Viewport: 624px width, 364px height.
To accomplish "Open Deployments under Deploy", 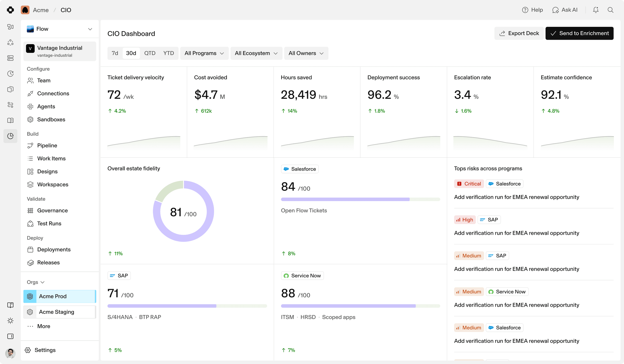I will coord(60,249).
